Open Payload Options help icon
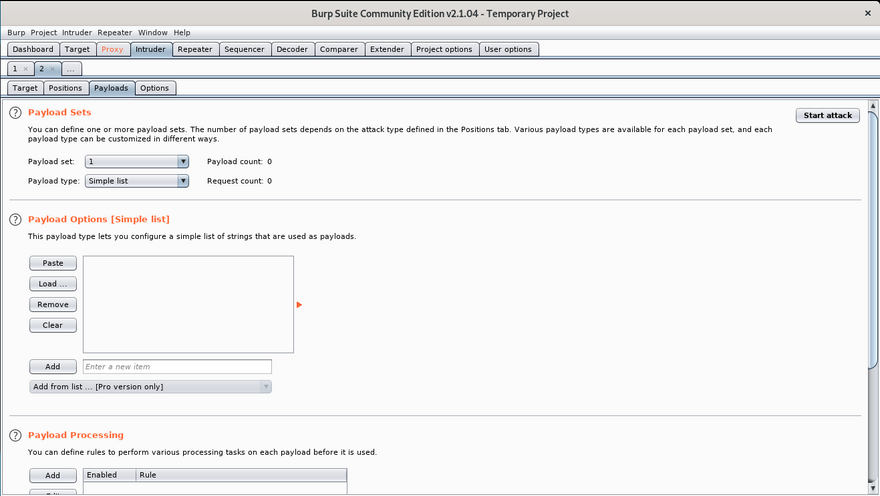The image size is (880, 496). [15, 219]
